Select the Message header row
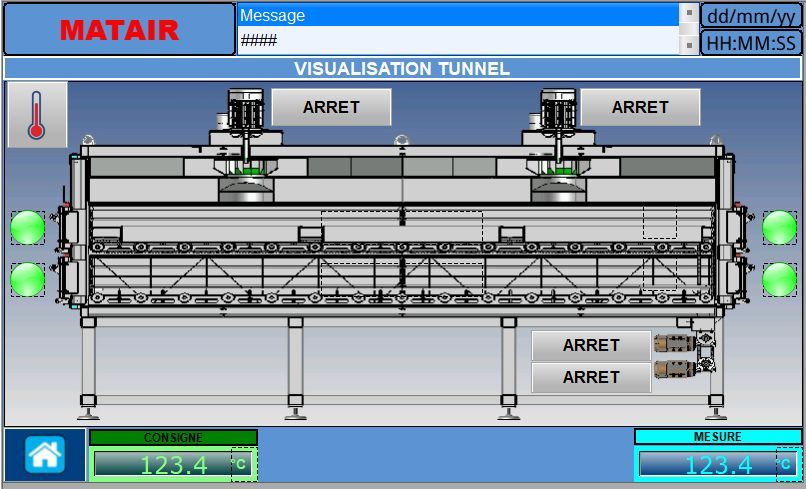Screen dimensions: 806x489 click(x=459, y=15)
